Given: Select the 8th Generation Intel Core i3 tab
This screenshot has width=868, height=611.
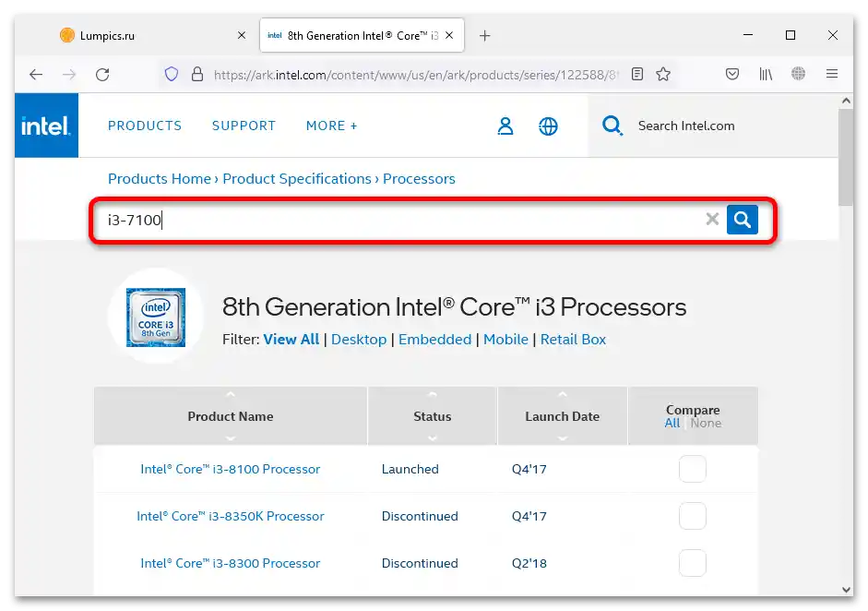Looking at the screenshot, I should tap(361, 35).
